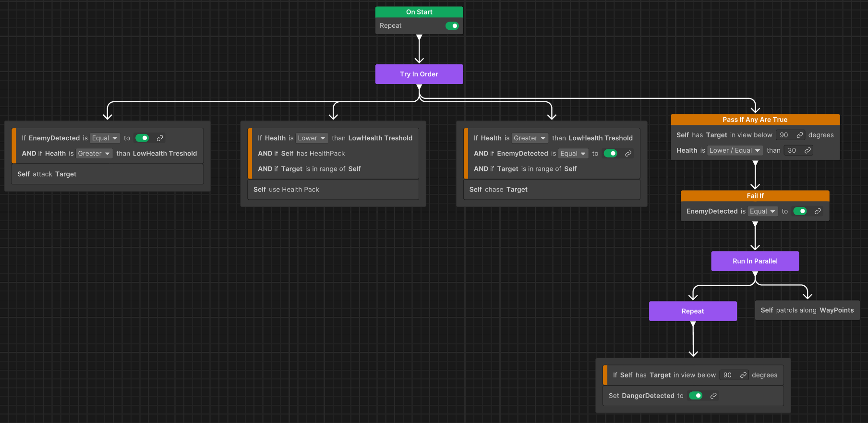Click the link icon beside Set DangerDetected toggle

click(x=713, y=396)
